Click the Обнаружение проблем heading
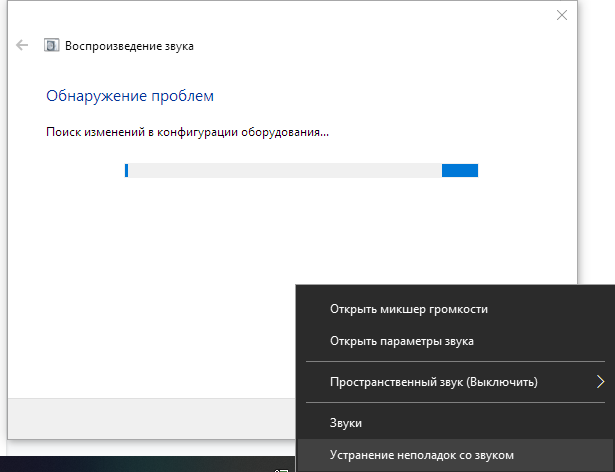Image resolution: width=615 pixels, height=472 pixels. [130, 96]
